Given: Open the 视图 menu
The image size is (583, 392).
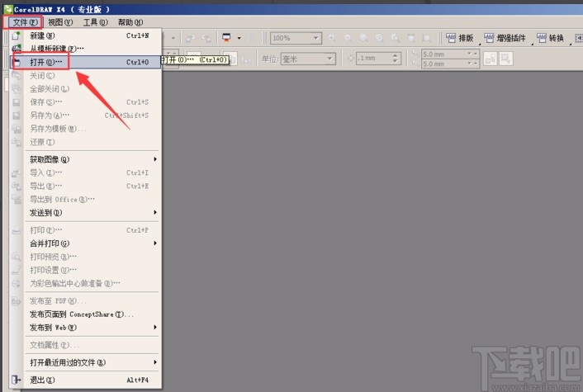Looking at the screenshot, I should tap(60, 22).
